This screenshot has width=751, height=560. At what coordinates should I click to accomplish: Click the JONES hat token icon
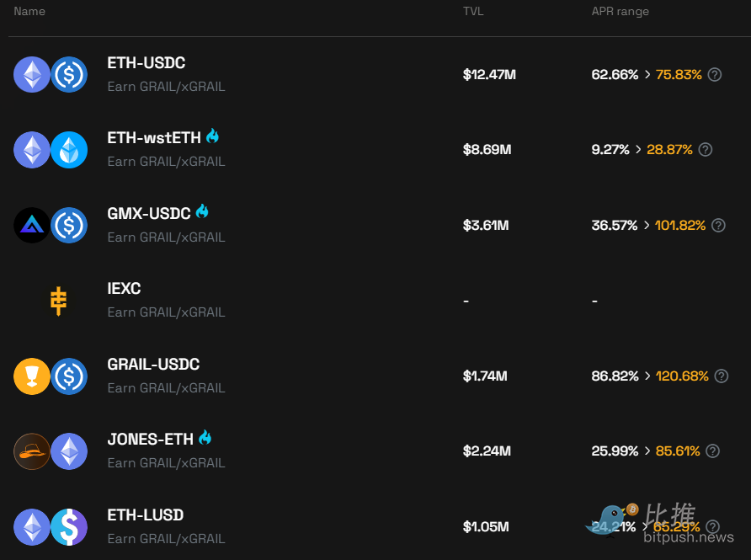[32, 451]
